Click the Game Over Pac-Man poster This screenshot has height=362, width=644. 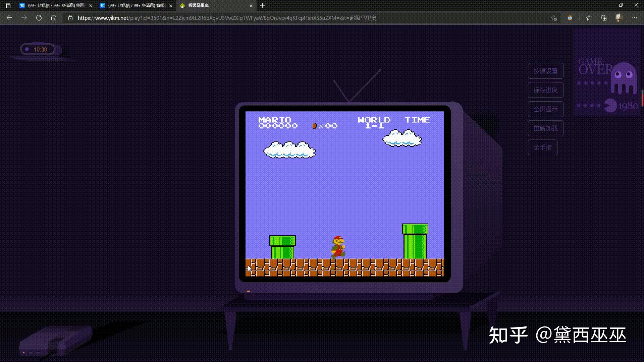click(x=607, y=72)
